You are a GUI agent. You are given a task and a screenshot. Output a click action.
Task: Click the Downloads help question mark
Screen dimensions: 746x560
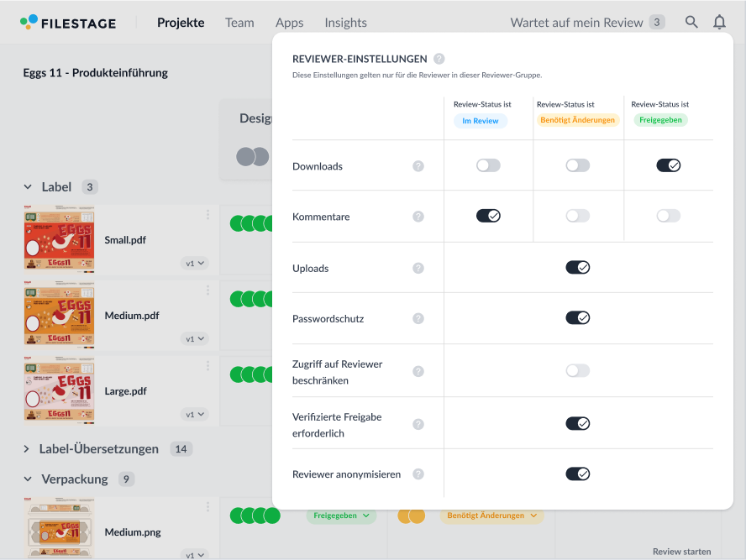pos(418,166)
